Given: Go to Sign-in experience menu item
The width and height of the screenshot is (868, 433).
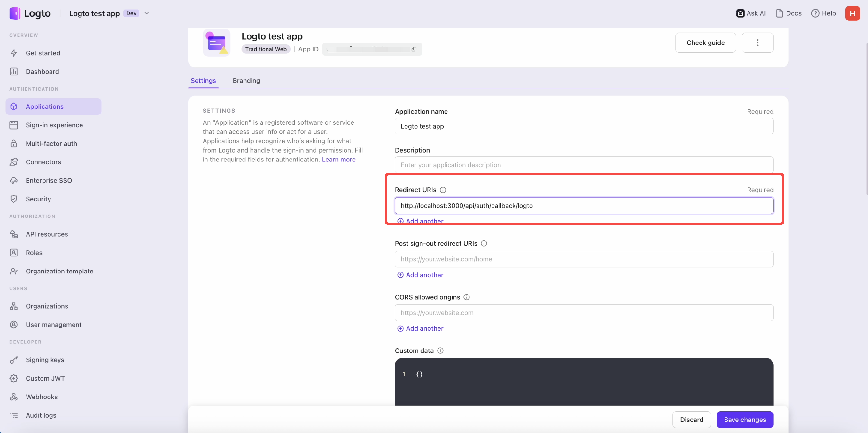Looking at the screenshot, I should pyautogui.click(x=54, y=125).
